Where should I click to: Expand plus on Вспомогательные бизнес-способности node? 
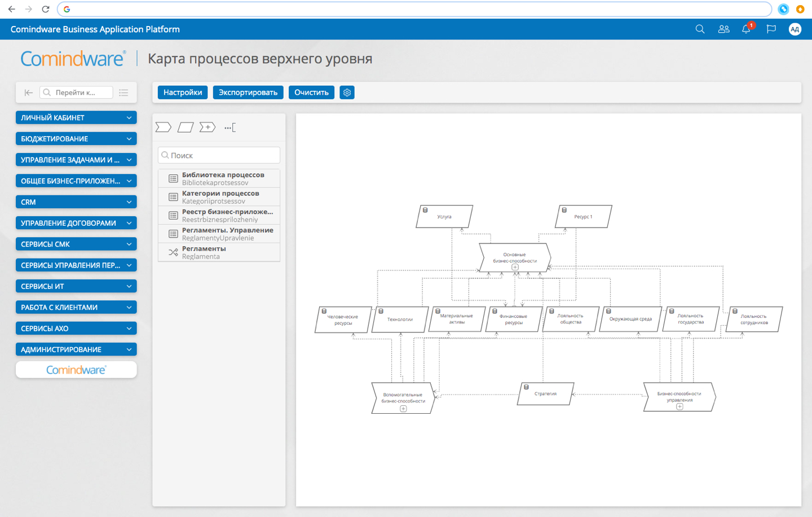(x=403, y=409)
